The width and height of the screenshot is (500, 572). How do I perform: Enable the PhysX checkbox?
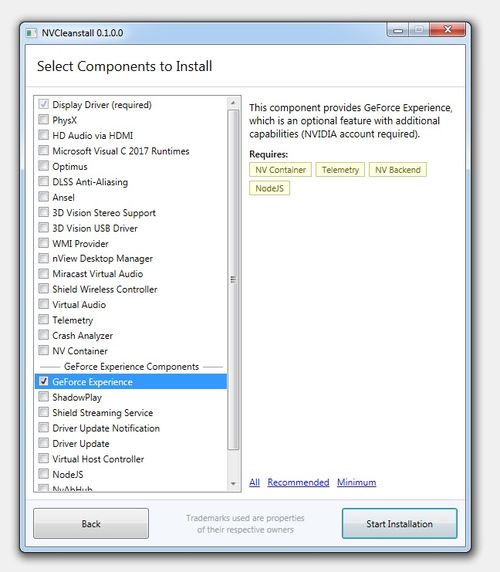43,119
